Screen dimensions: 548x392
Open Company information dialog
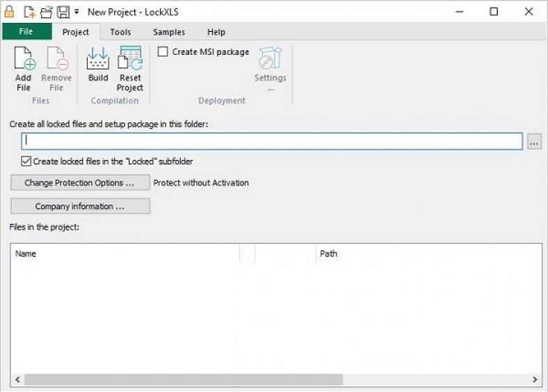click(80, 206)
